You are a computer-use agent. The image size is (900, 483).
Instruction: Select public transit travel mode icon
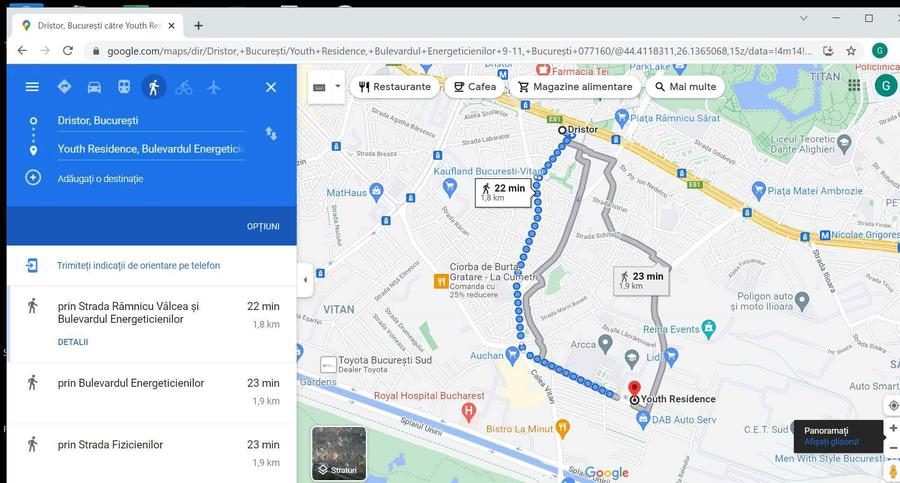124,87
